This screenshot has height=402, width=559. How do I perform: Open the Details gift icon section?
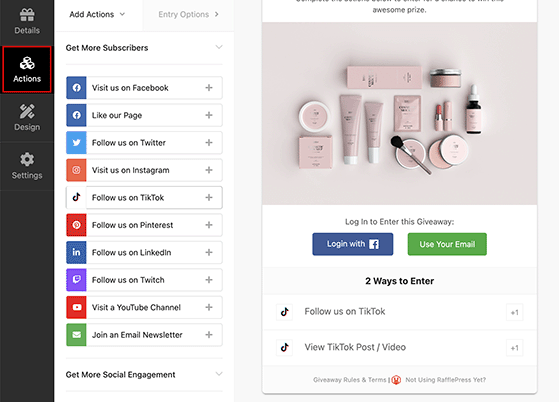(27, 21)
